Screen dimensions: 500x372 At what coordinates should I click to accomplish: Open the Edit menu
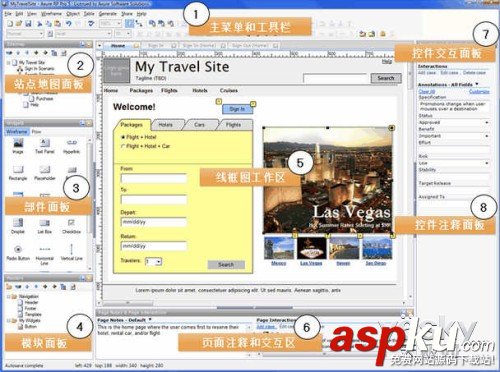click(x=19, y=14)
